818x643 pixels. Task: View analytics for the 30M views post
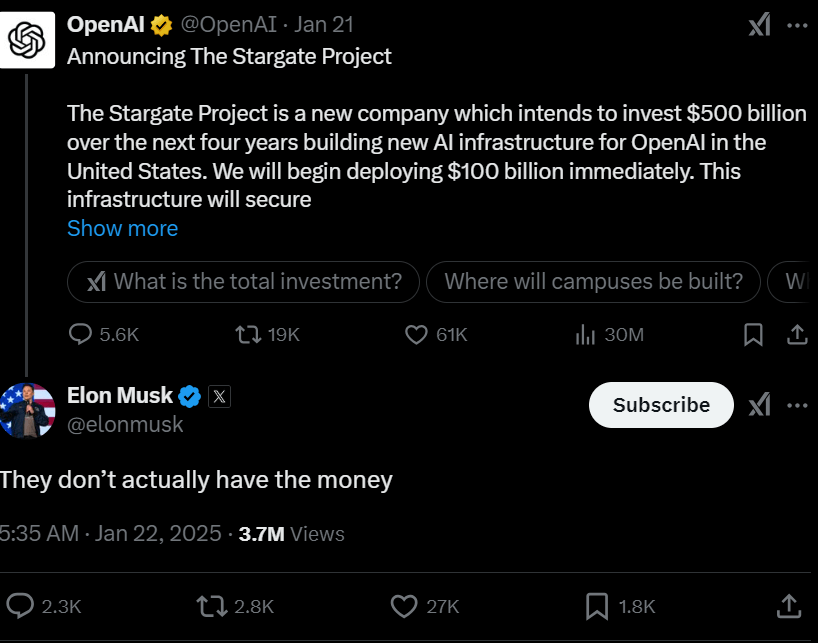click(x=586, y=334)
